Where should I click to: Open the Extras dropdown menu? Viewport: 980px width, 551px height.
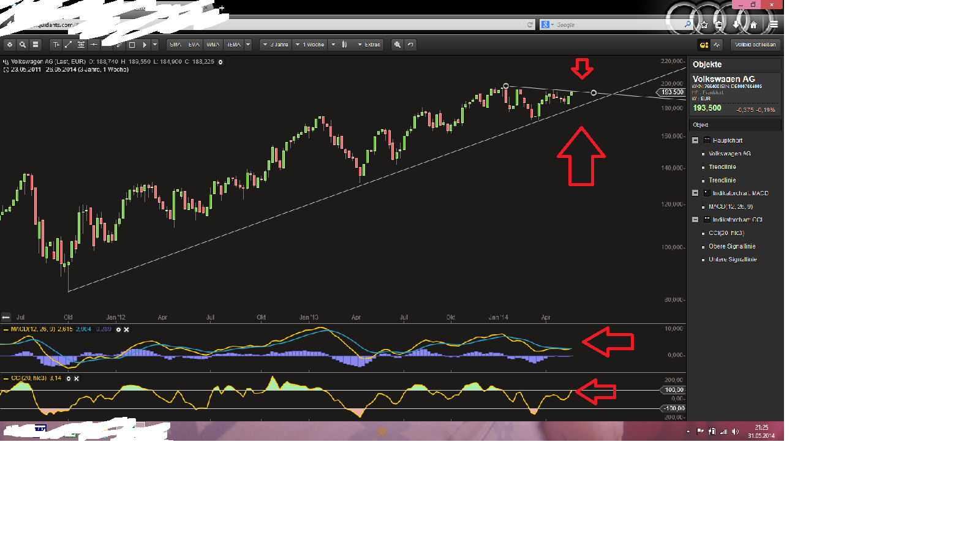pyautogui.click(x=369, y=45)
